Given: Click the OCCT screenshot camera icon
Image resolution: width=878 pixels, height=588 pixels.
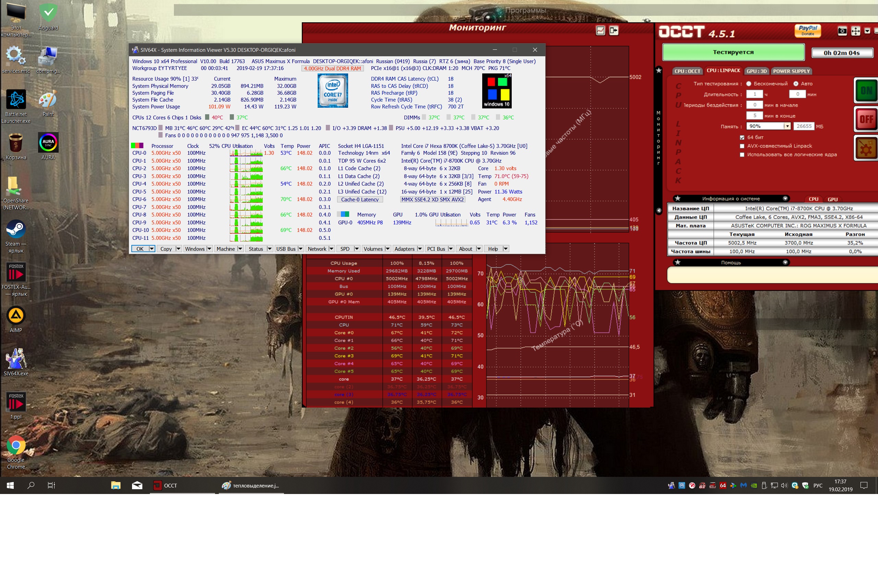Looking at the screenshot, I should coord(842,31).
